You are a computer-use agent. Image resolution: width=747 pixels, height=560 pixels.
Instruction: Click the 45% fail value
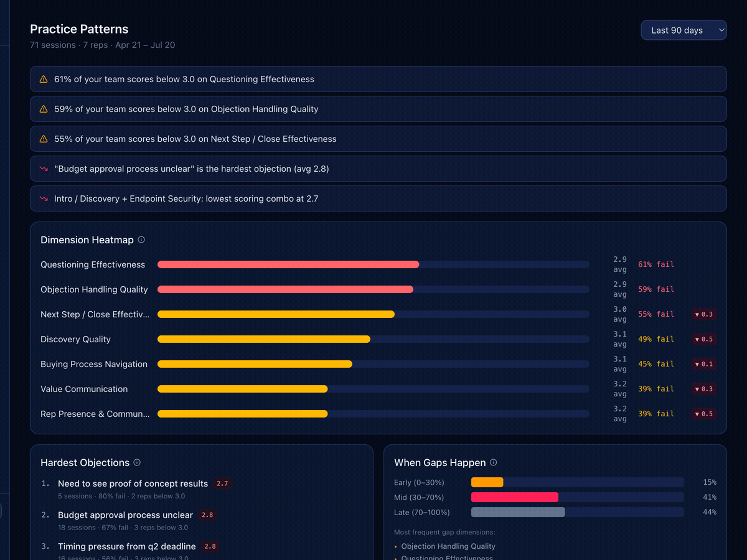point(656,364)
